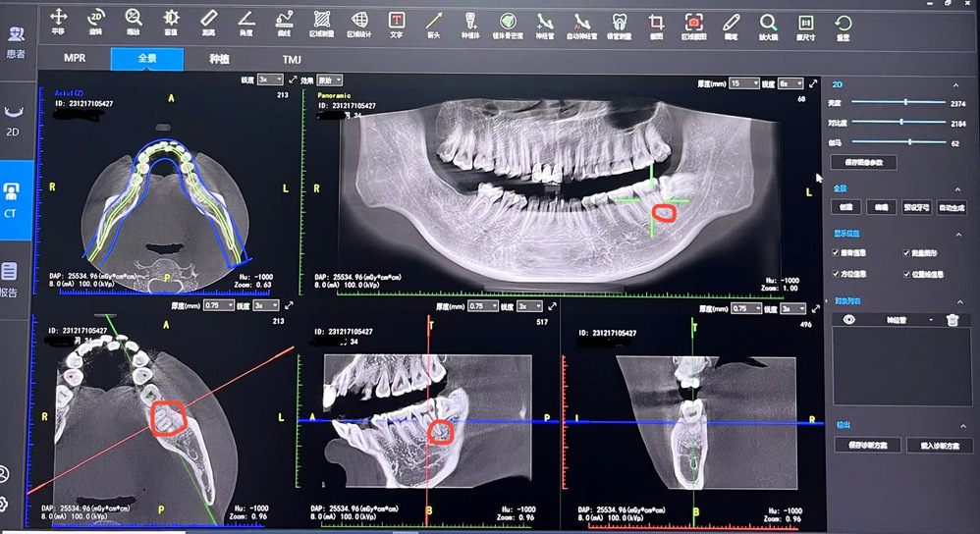Maximize the panoramic view pane
Screen dimensions: 980x534
pyautogui.click(x=813, y=83)
